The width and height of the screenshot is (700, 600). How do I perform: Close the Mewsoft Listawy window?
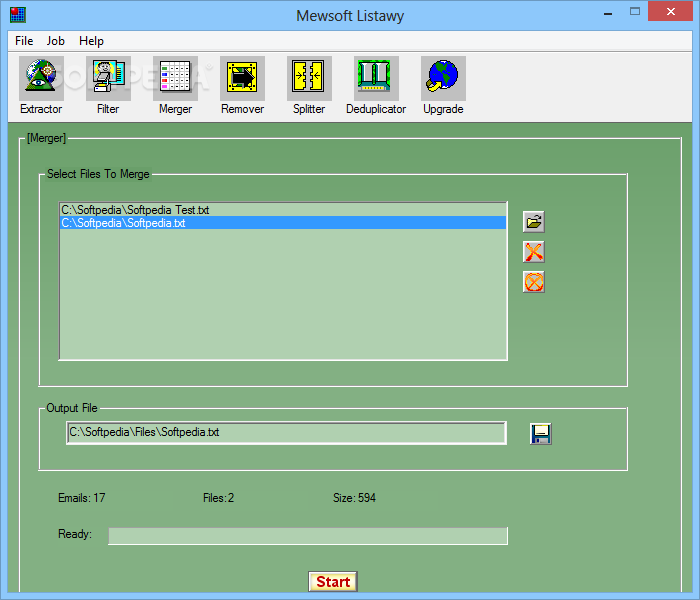[x=671, y=12]
